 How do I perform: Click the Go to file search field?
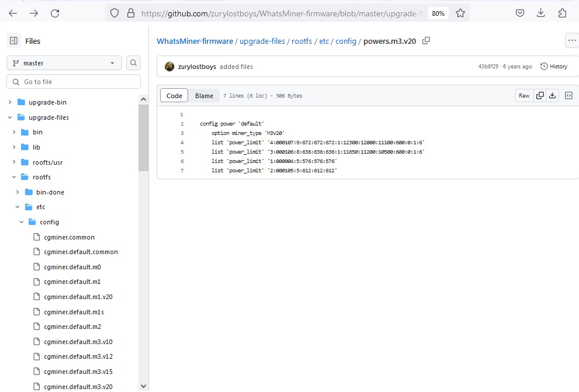click(74, 82)
